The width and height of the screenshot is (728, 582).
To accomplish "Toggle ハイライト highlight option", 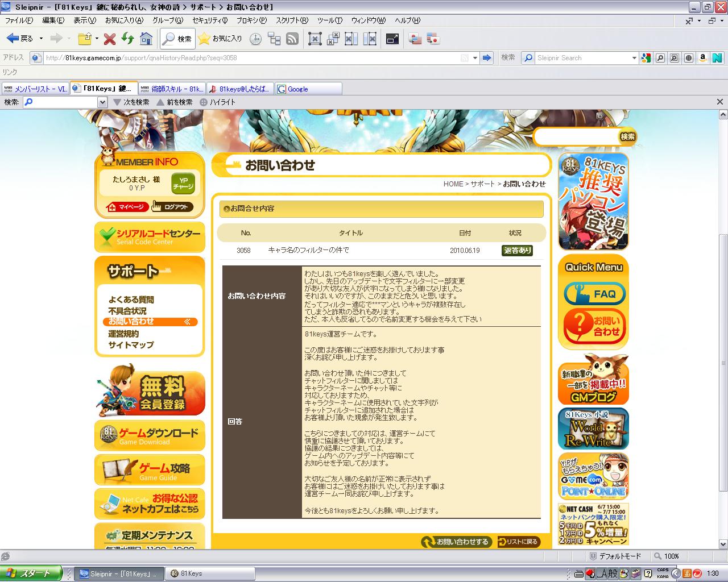I will (217, 102).
